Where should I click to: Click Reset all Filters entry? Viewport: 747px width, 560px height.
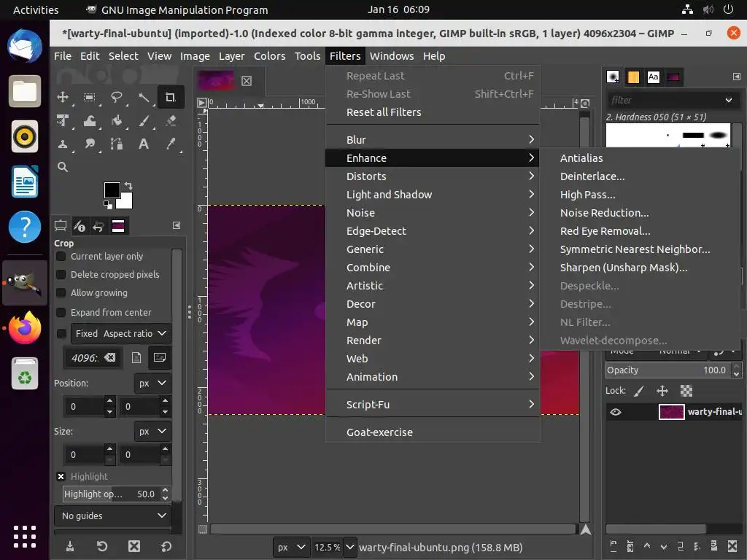pyautogui.click(x=433, y=112)
